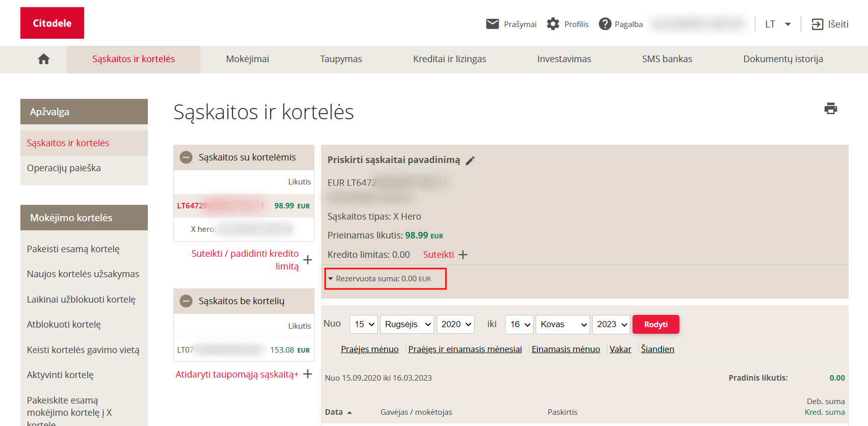
Task: Open the 2023 end year dropdown
Action: point(611,325)
